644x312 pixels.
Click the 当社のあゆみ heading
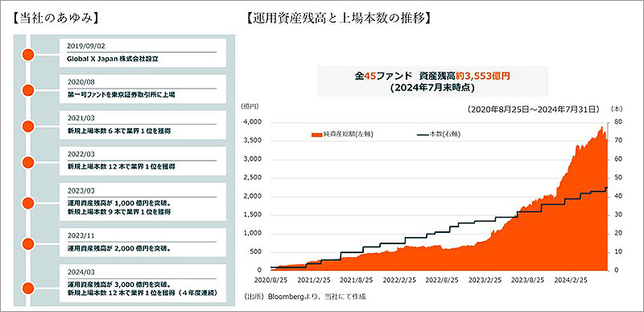click(x=55, y=19)
